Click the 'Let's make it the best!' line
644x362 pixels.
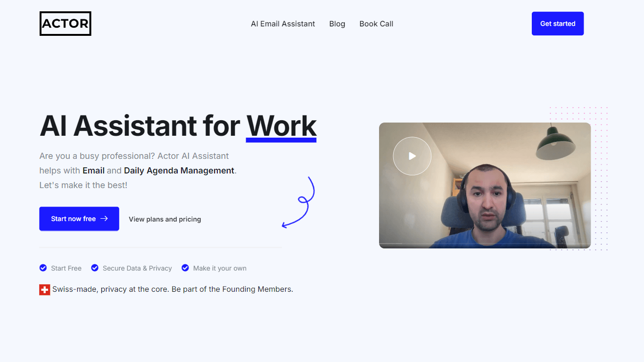point(83,185)
